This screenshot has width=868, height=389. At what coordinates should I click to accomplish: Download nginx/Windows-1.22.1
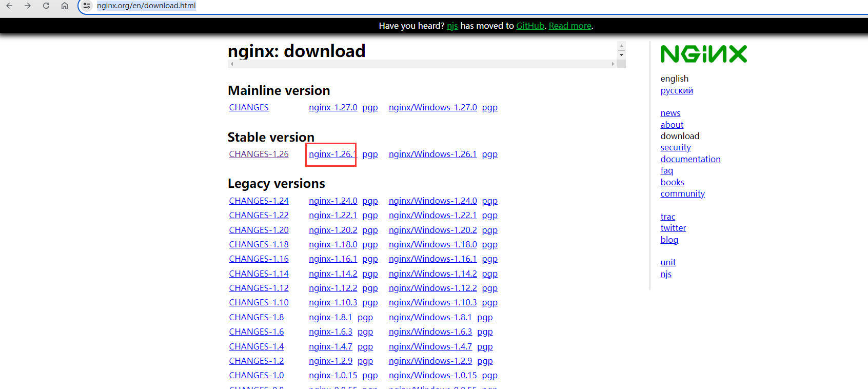(432, 215)
